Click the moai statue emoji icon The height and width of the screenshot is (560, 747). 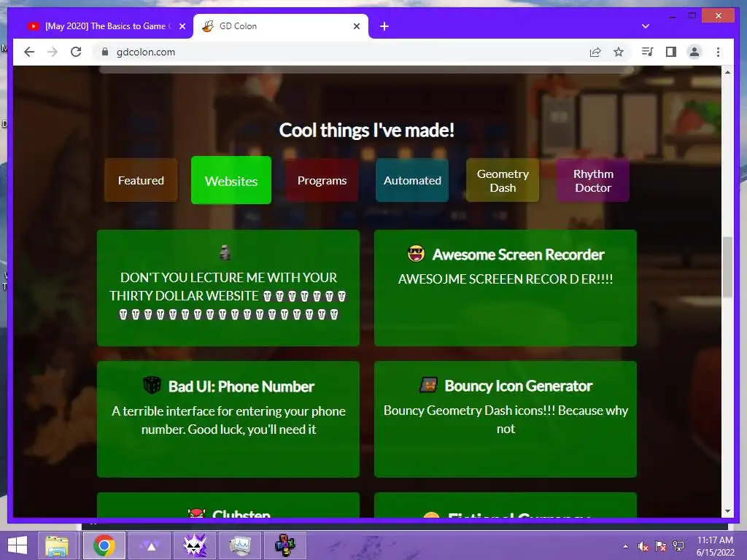(x=225, y=252)
